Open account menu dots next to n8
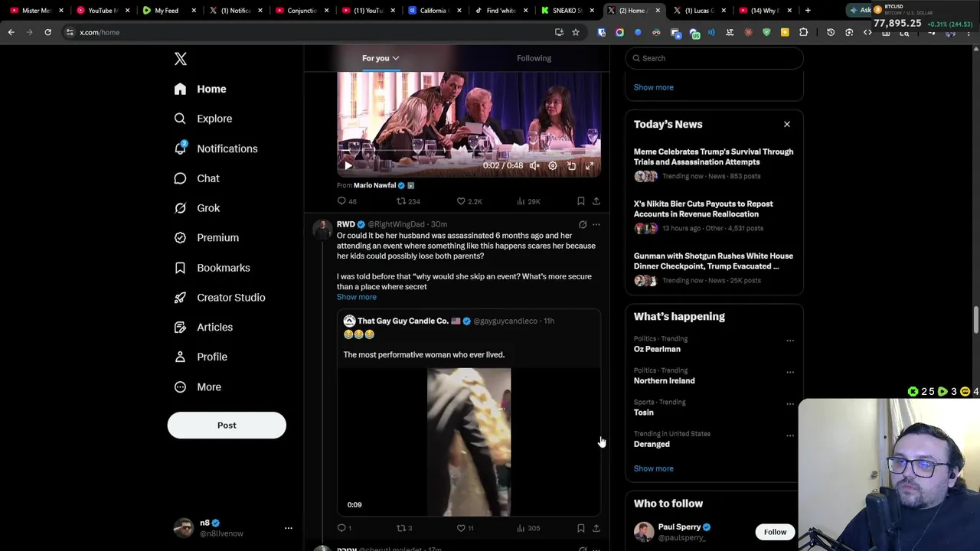The width and height of the screenshot is (980, 551). (x=289, y=528)
